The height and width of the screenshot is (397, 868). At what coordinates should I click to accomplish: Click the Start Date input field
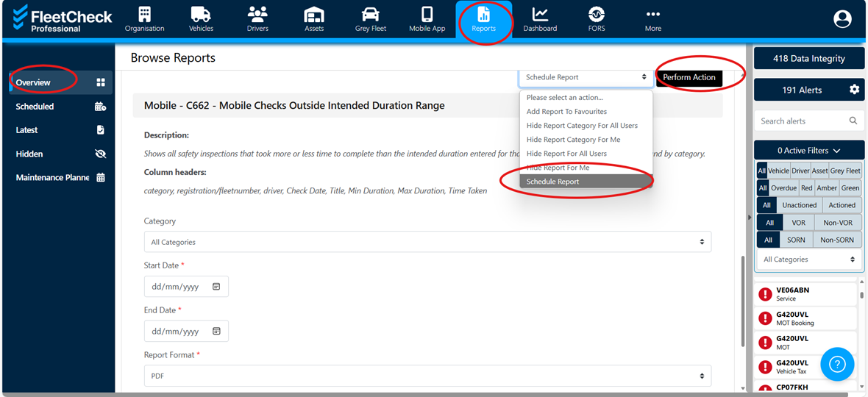186,287
